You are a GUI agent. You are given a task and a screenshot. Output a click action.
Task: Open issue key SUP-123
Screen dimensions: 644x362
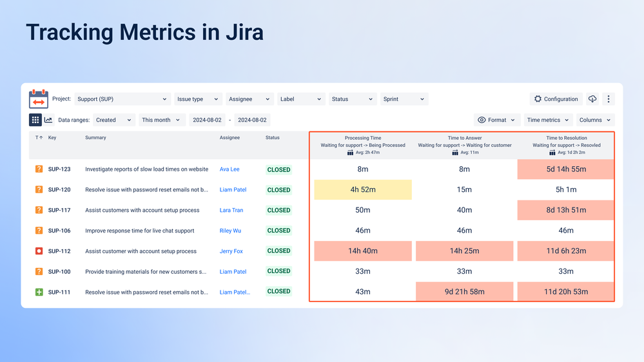[59, 169]
